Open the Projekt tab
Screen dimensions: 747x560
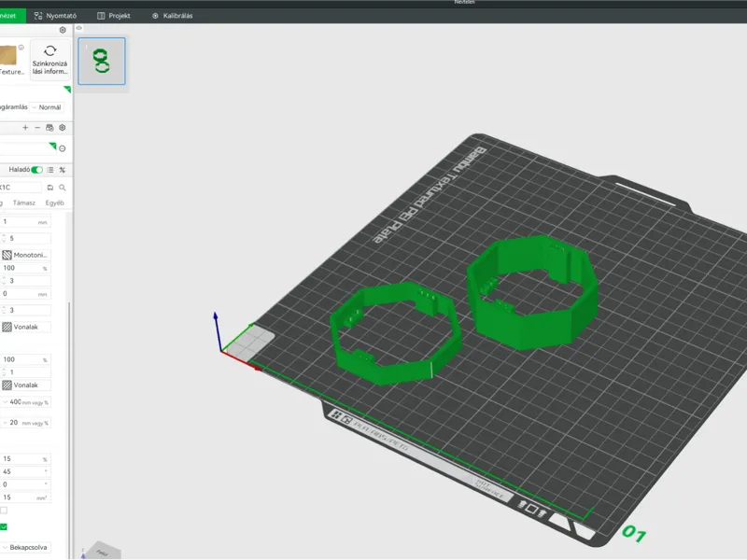pos(114,16)
